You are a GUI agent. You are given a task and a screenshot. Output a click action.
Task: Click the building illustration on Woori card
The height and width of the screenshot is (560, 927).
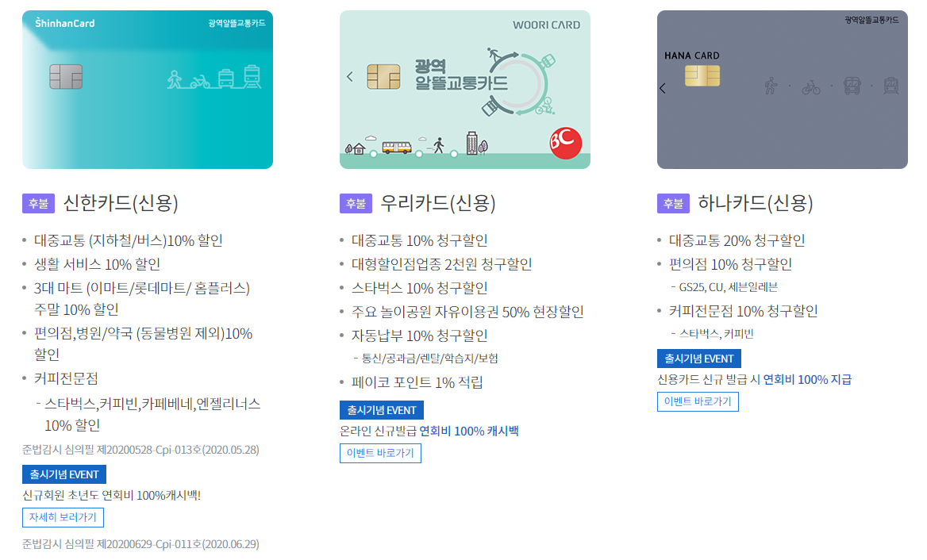pos(471,143)
